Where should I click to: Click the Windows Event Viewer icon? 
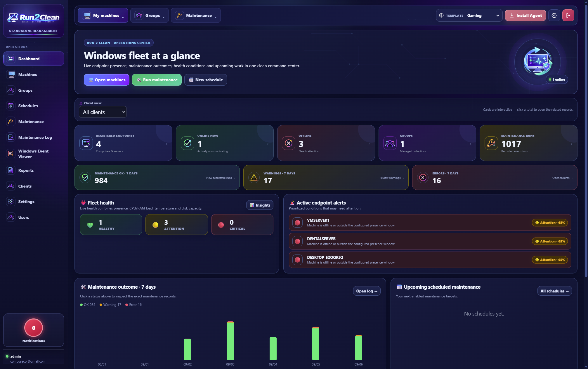11,154
